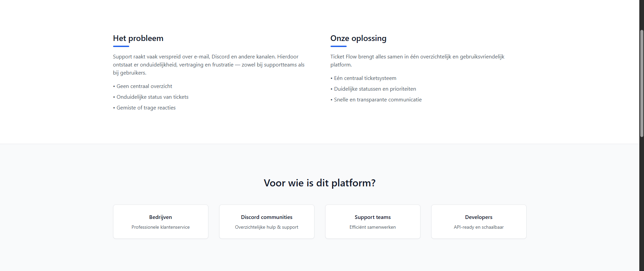Click 'Gemiste of trage reacties' bullet

tap(146, 108)
